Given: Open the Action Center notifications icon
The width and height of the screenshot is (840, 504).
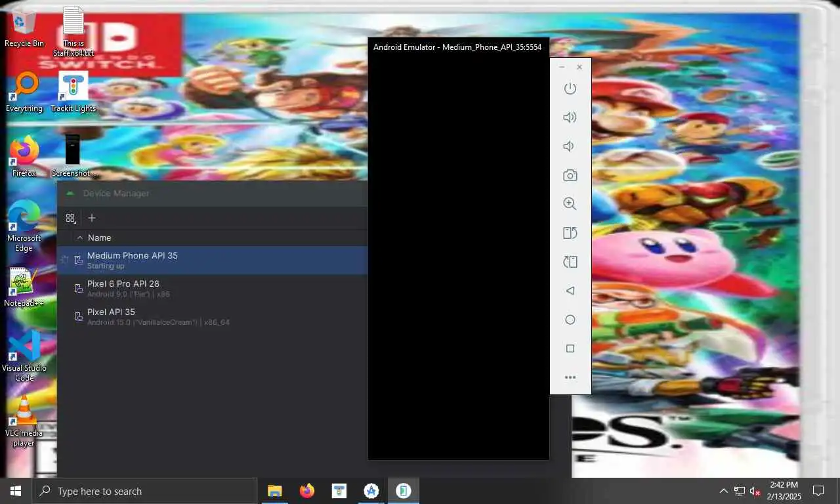Looking at the screenshot, I should (x=818, y=491).
